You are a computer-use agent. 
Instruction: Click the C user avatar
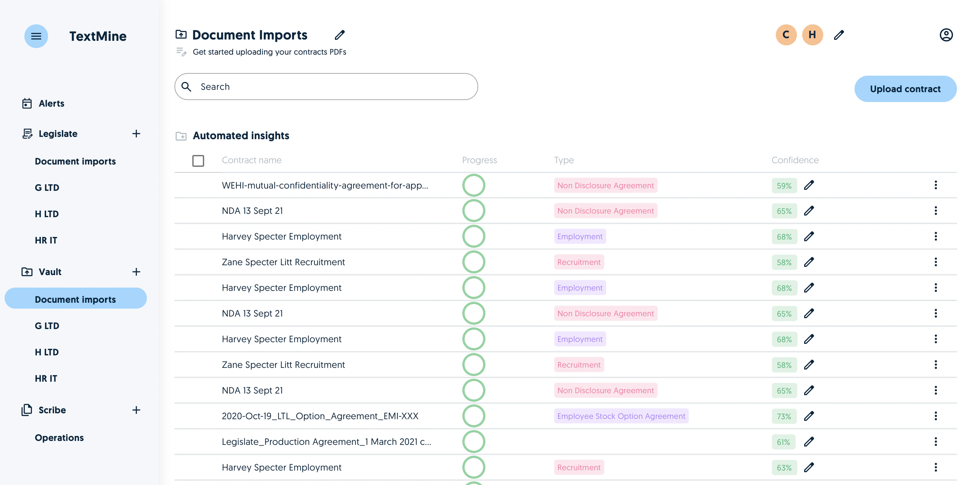click(786, 35)
